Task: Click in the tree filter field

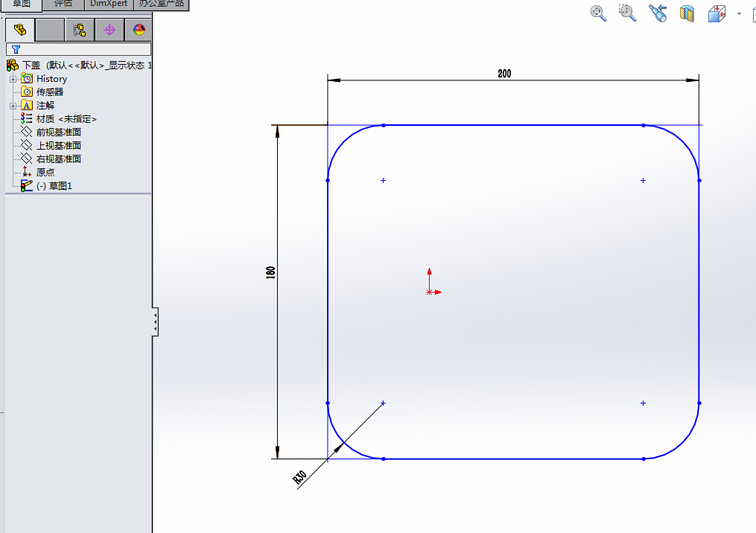Action: (x=79, y=49)
